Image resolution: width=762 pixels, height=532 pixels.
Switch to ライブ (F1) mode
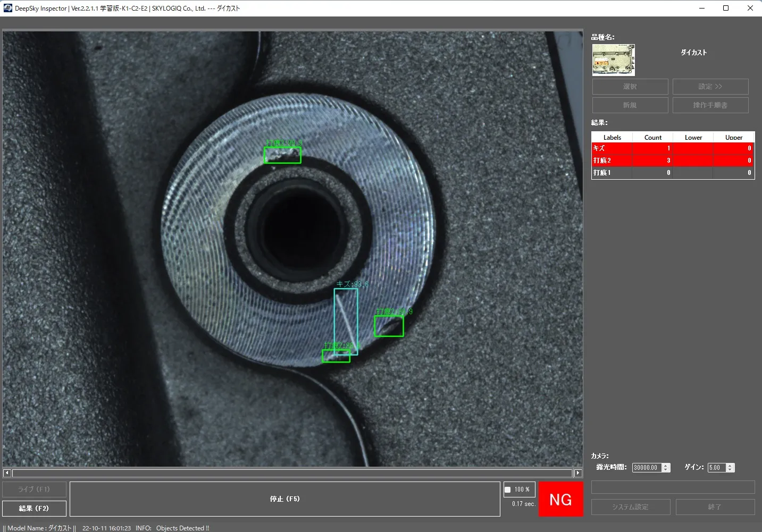click(35, 489)
